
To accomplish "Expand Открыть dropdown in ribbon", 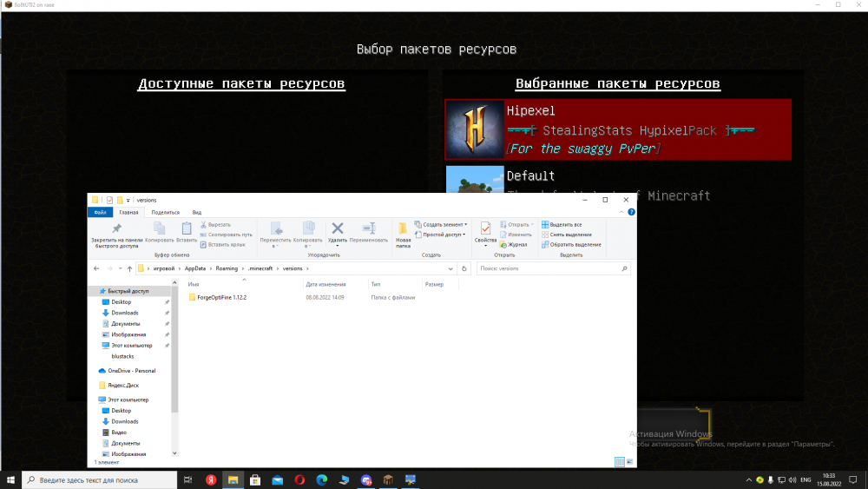I will 532,225.
